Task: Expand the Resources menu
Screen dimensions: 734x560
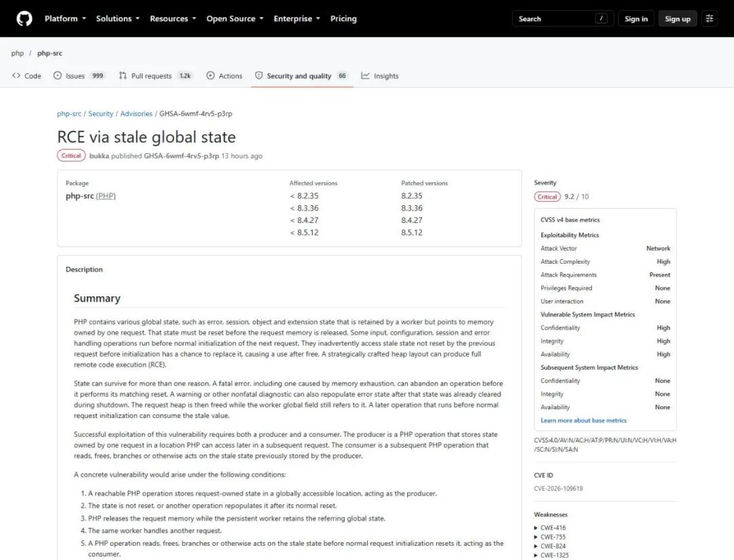Action: coord(173,19)
